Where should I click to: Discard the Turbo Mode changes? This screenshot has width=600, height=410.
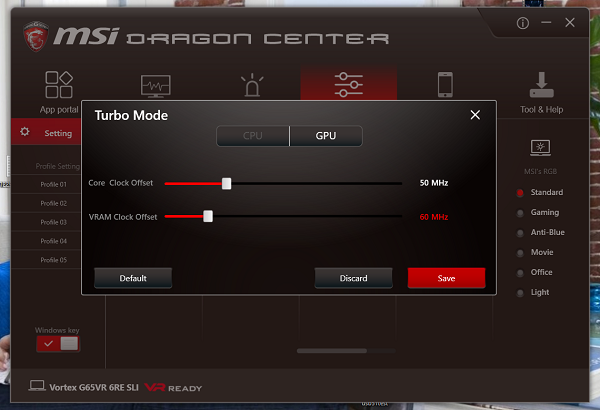(353, 278)
